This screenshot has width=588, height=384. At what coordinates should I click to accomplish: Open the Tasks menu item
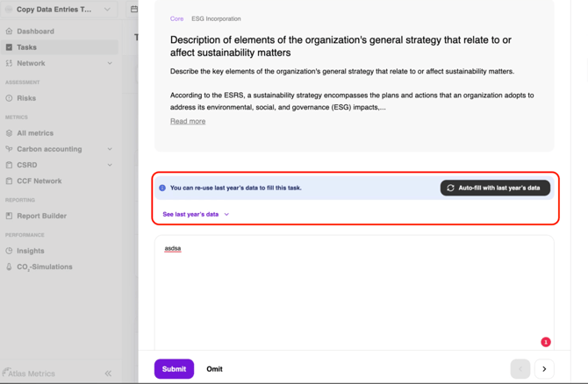[x=26, y=47]
